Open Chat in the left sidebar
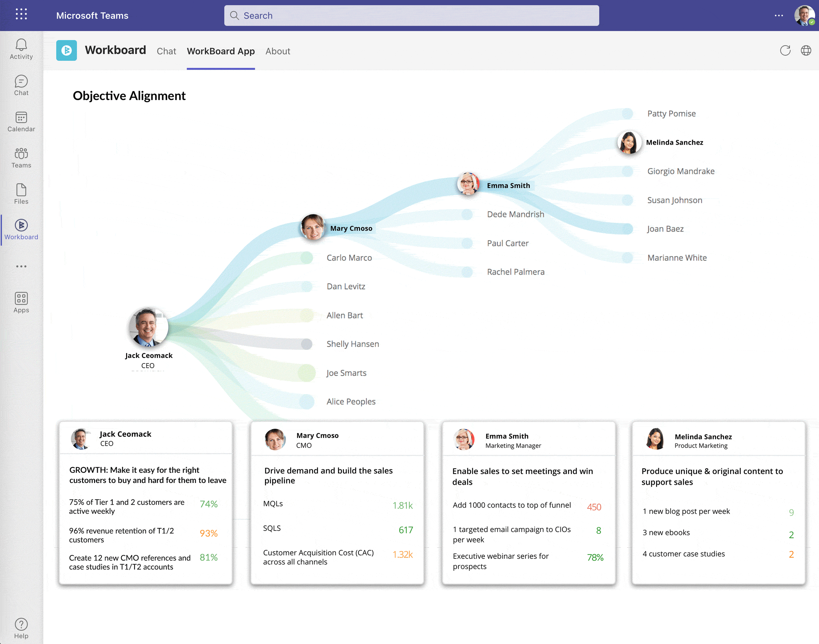The image size is (819, 644). [x=21, y=86]
